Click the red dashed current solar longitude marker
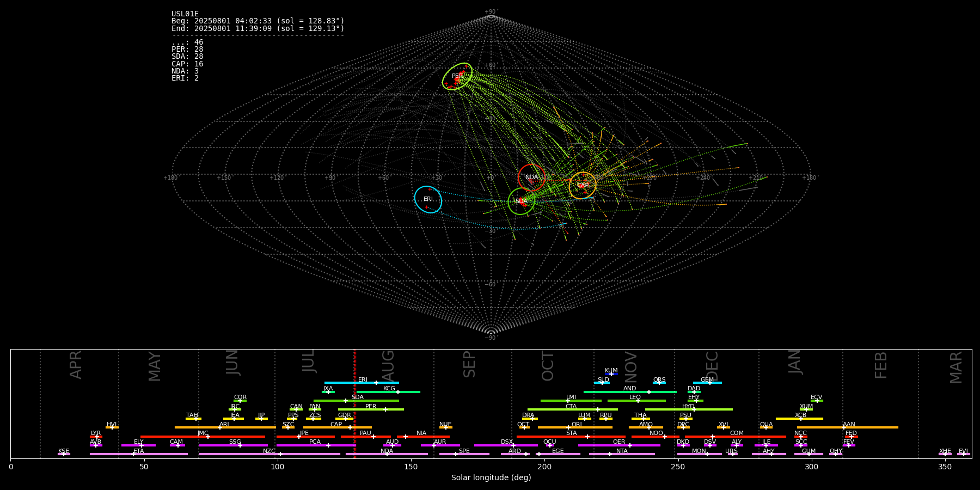This screenshot has width=980, height=490. point(355,403)
